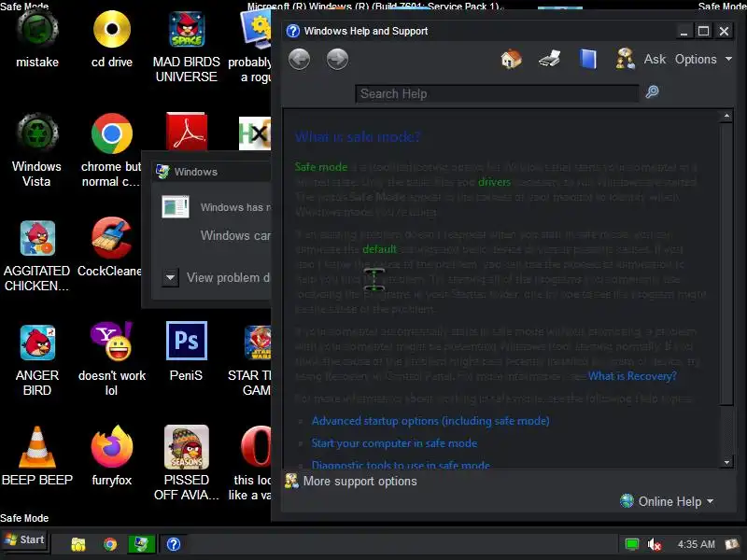Click the green monitor tray icon

coord(632,544)
